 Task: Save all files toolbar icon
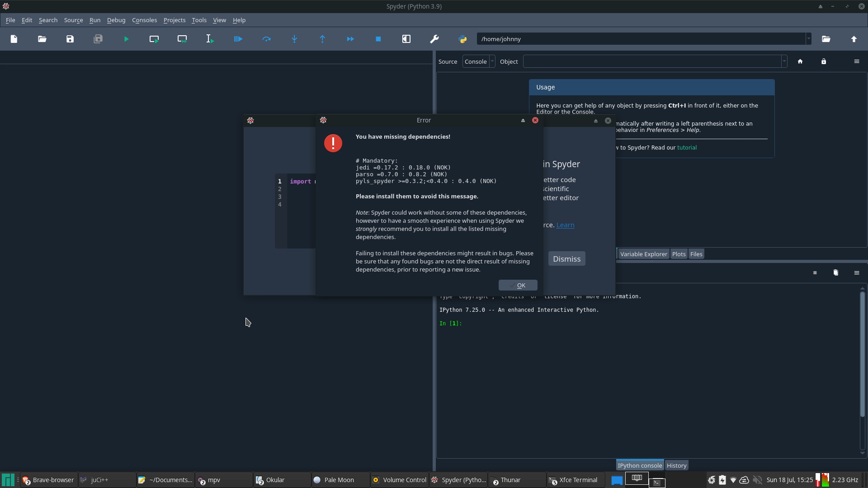coord(98,39)
